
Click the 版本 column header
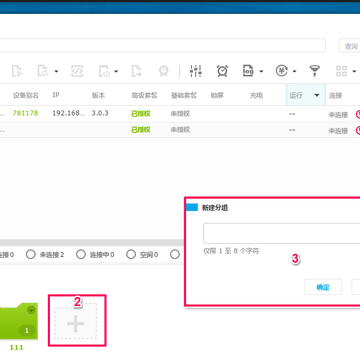tap(98, 95)
